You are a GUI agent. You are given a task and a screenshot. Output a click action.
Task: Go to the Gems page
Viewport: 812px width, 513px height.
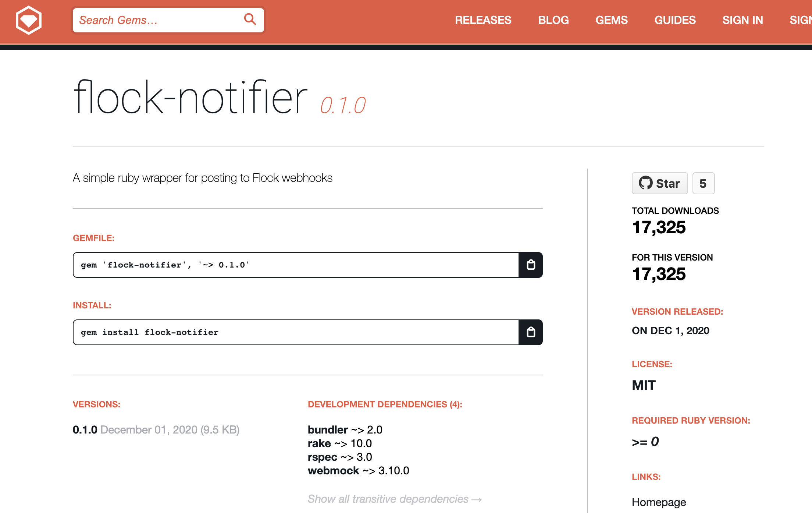[611, 20]
